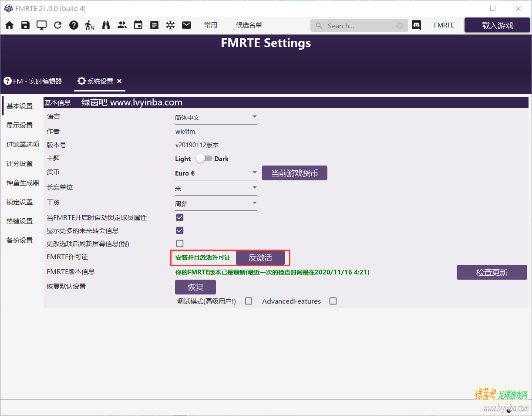The height and width of the screenshot is (416, 532).
Task: Open 神童生成器 section
Action: pos(23,183)
